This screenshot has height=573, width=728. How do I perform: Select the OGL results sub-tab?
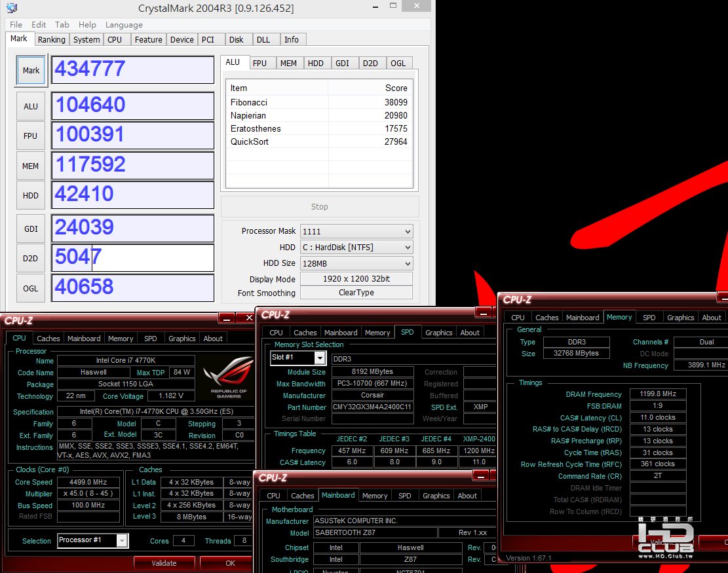[398, 63]
